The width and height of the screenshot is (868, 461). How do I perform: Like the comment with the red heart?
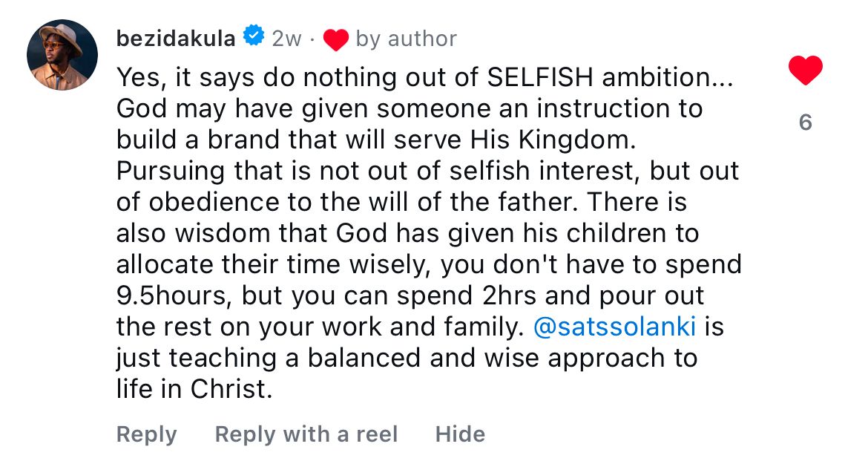[805, 71]
